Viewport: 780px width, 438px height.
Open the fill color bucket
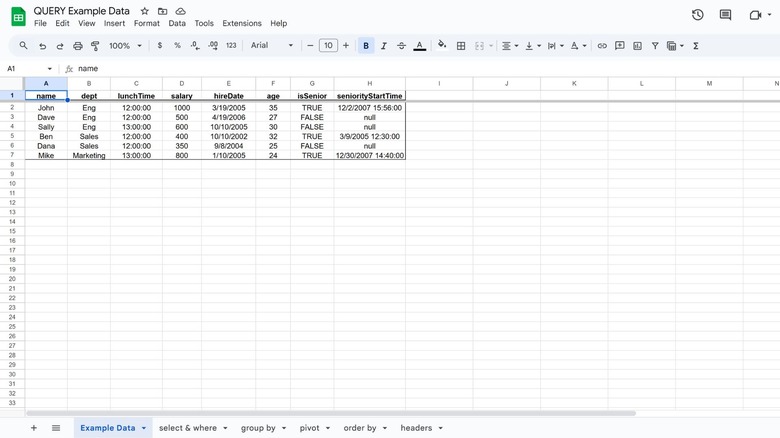coord(441,45)
